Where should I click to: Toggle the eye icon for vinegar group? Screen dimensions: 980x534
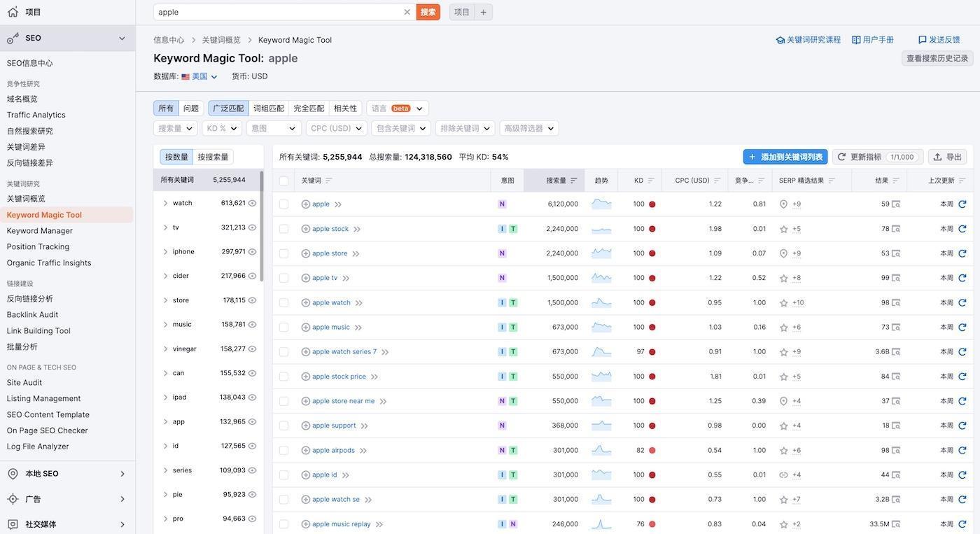click(252, 349)
